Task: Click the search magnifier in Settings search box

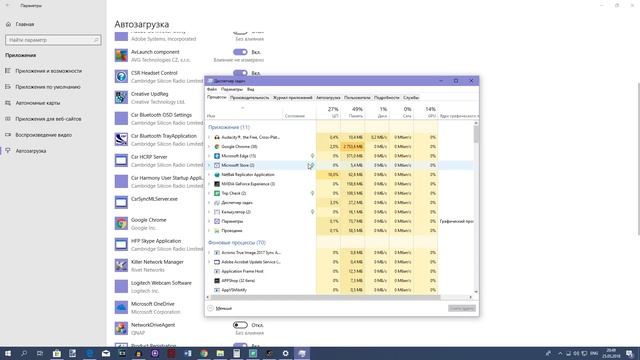Action: pyautogui.click(x=96, y=40)
